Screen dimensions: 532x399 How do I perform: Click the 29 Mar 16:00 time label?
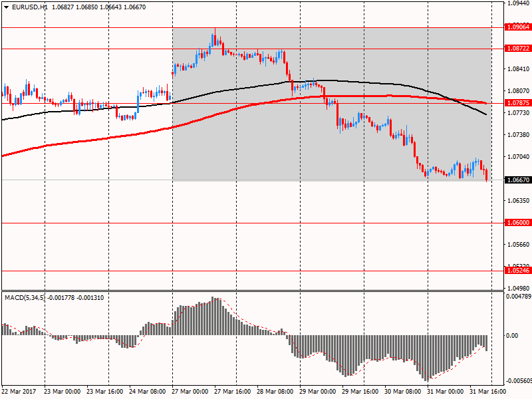point(359,392)
